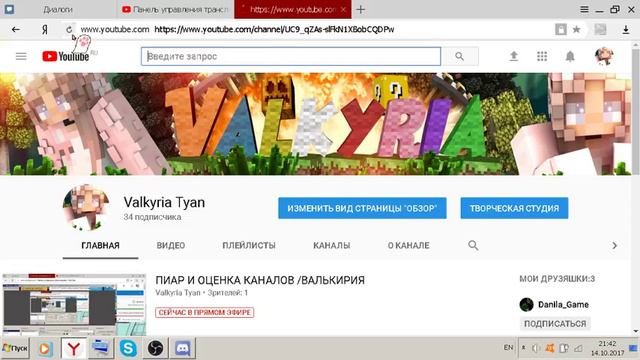Viewport: 640px width, 360px height.
Task: Select the ПЛЕЙЛИСТЫ channel tab
Action: point(249,245)
